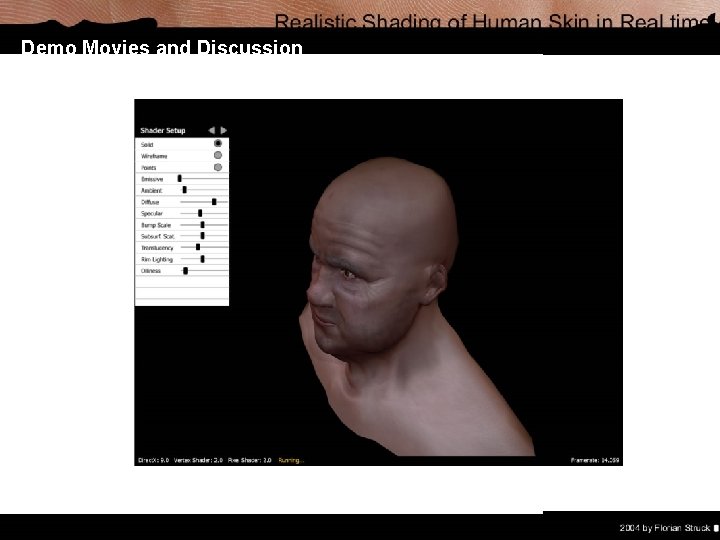Screen dimensions: 720x540
Task: Click the Solid label text
Action: click(147, 145)
